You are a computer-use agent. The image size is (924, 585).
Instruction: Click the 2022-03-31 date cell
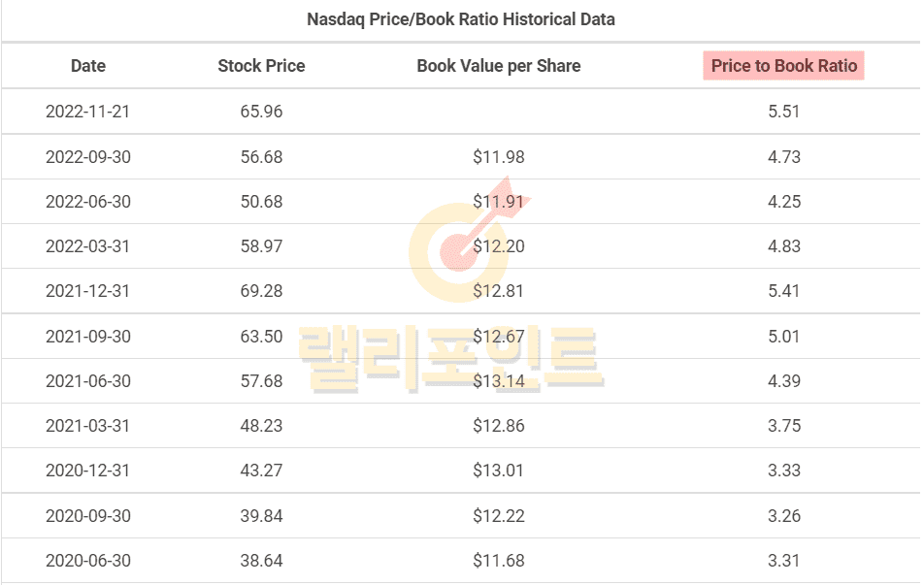coord(88,246)
